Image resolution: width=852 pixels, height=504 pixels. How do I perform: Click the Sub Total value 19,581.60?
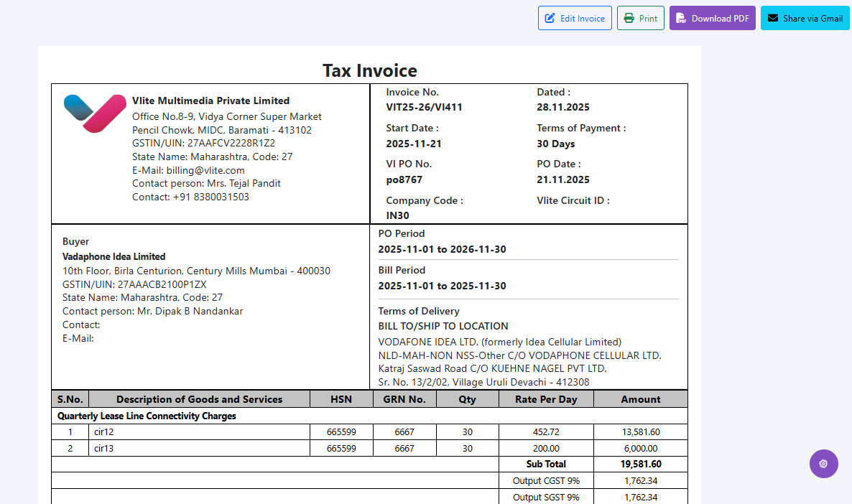(641, 465)
